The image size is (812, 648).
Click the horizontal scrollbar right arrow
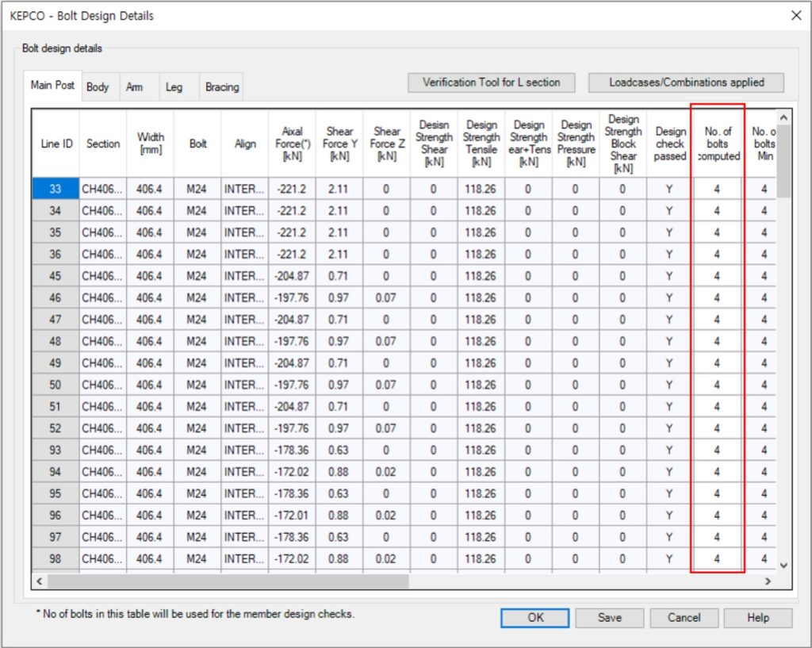coord(767,581)
